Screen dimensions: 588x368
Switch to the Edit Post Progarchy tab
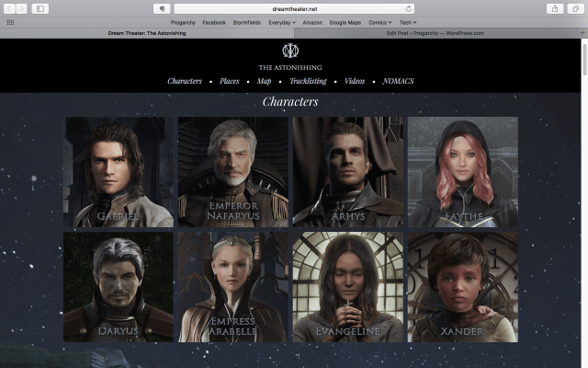pos(435,32)
